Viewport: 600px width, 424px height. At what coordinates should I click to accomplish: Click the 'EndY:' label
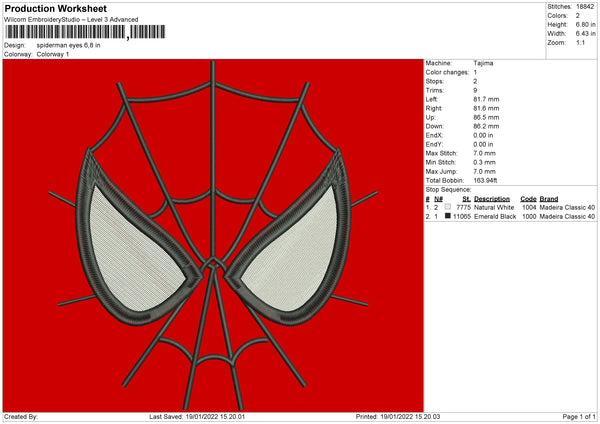click(434, 144)
